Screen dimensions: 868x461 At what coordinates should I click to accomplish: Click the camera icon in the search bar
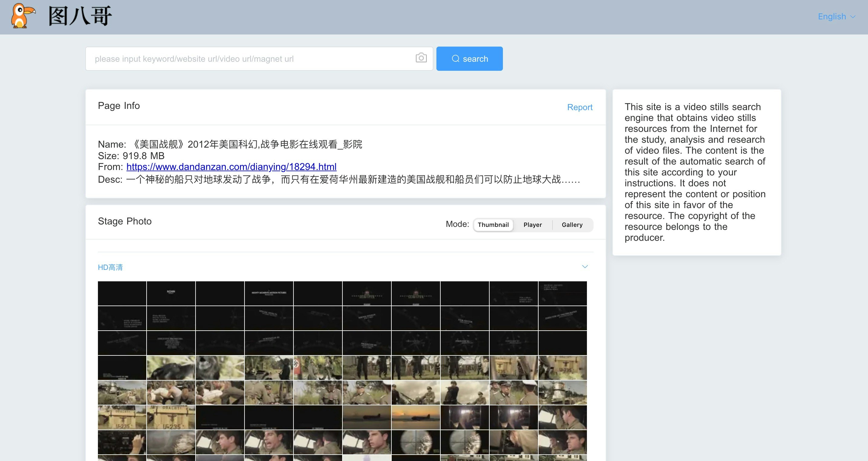point(421,58)
